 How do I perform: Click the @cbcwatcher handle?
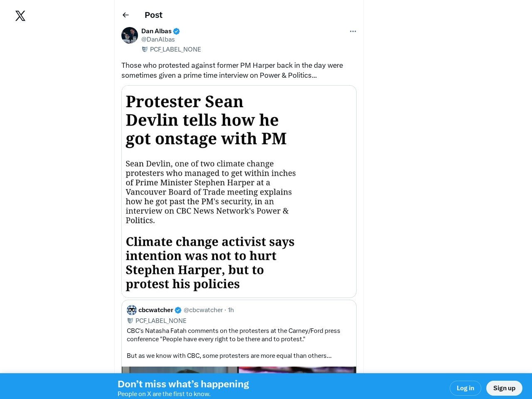click(x=203, y=310)
